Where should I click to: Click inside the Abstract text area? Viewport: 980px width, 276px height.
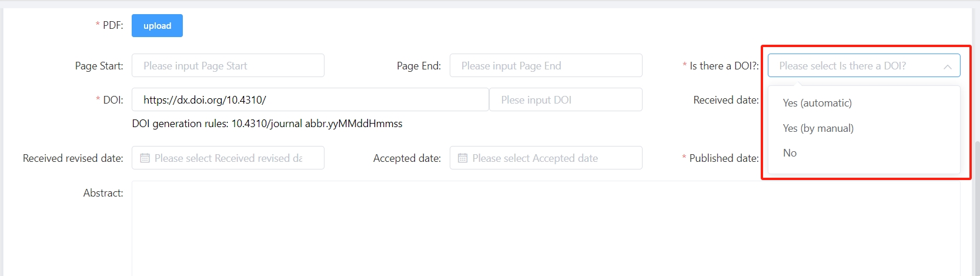(546, 228)
